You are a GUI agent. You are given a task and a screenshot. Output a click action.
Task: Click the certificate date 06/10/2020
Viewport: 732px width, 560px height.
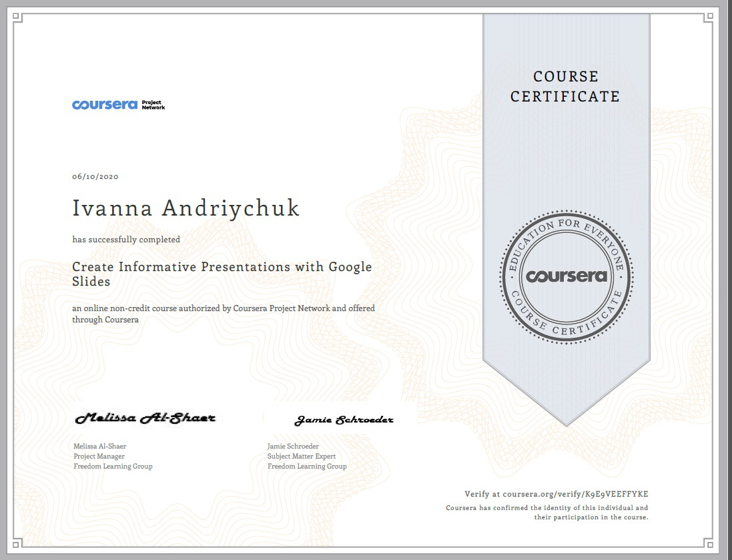tap(95, 177)
